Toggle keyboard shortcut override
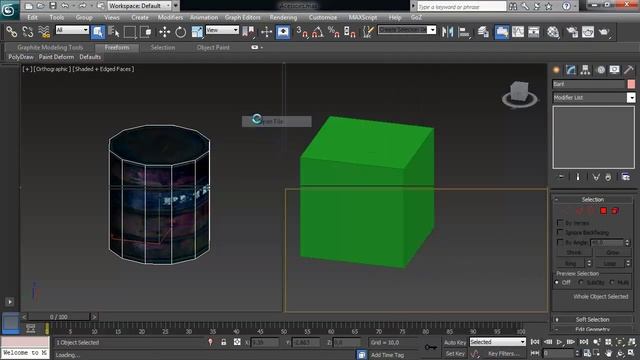 283,32
